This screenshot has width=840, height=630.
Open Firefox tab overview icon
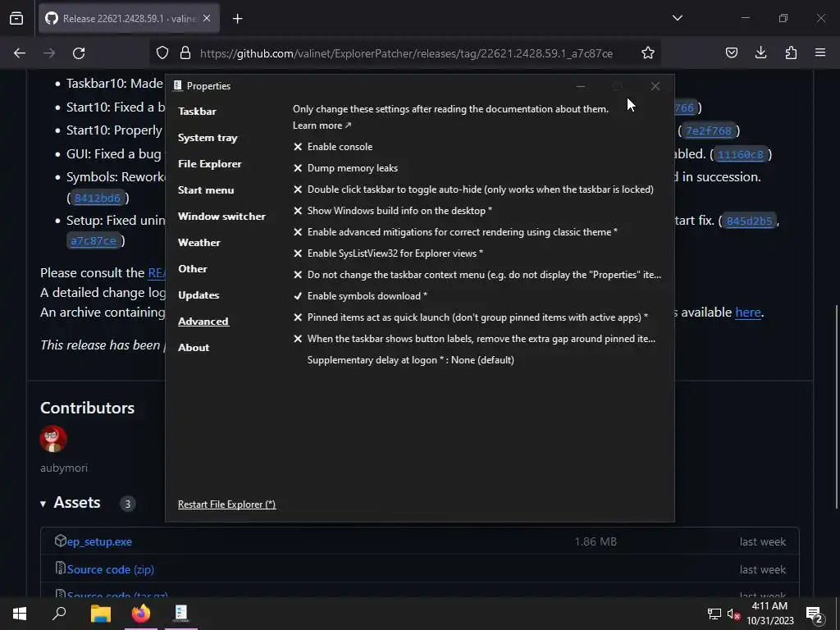pyautogui.click(x=16, y=19)
